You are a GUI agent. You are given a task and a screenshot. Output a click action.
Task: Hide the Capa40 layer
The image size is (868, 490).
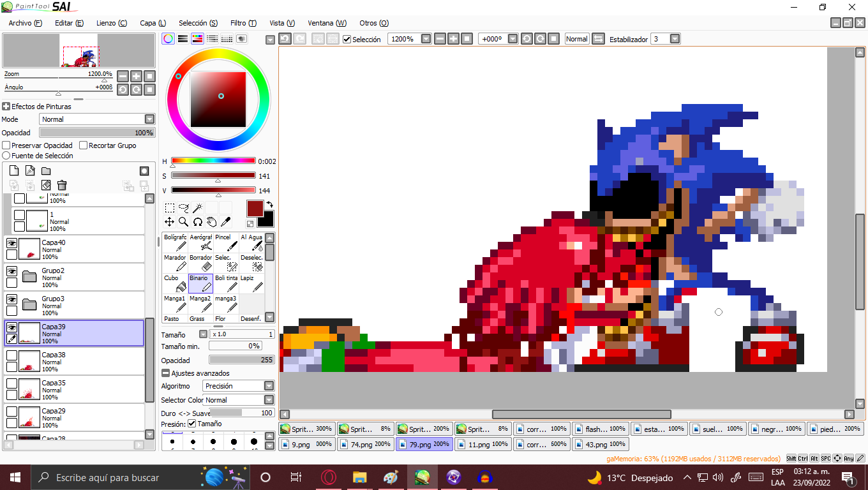[11, 243]
